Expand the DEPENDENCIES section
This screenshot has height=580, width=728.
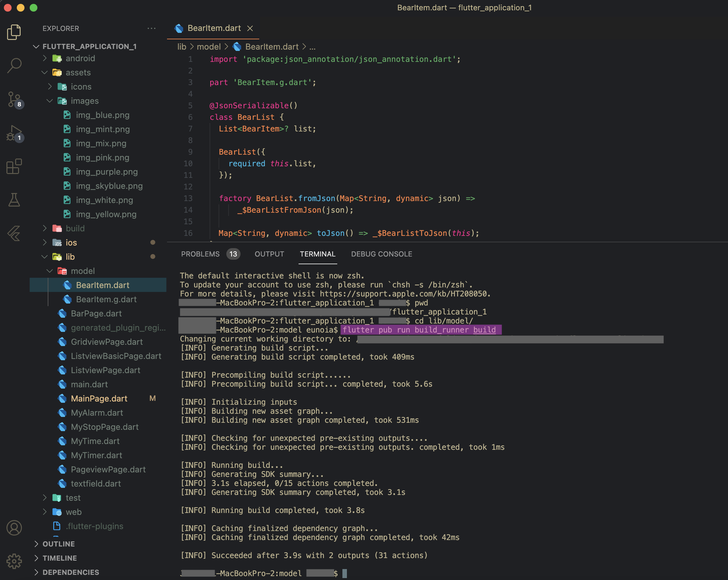point(71,572)
